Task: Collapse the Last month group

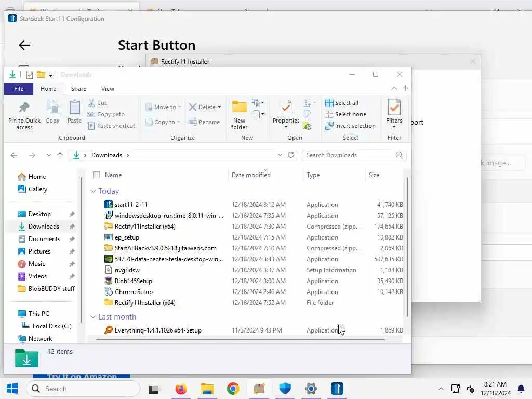Action: [x=94, y=316]
